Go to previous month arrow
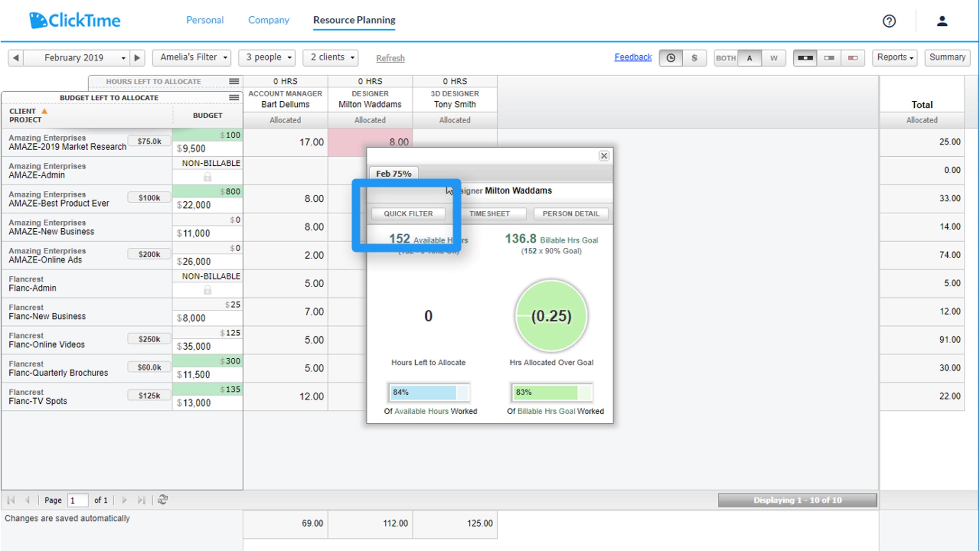 click(x=16, y=58)
